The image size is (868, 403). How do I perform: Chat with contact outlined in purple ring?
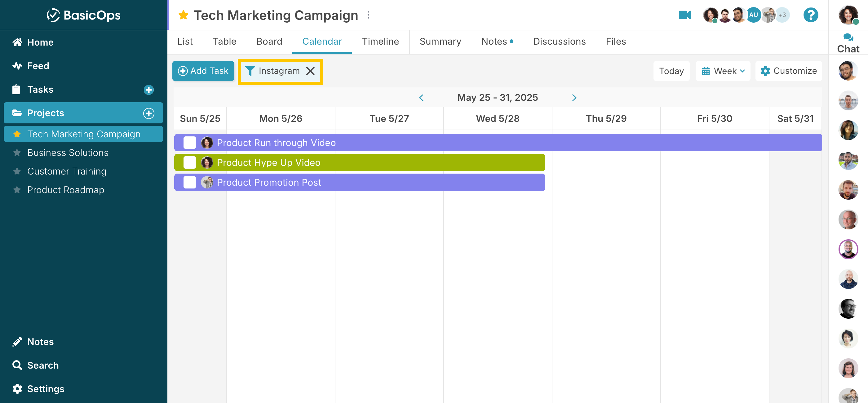coord(848,249)
